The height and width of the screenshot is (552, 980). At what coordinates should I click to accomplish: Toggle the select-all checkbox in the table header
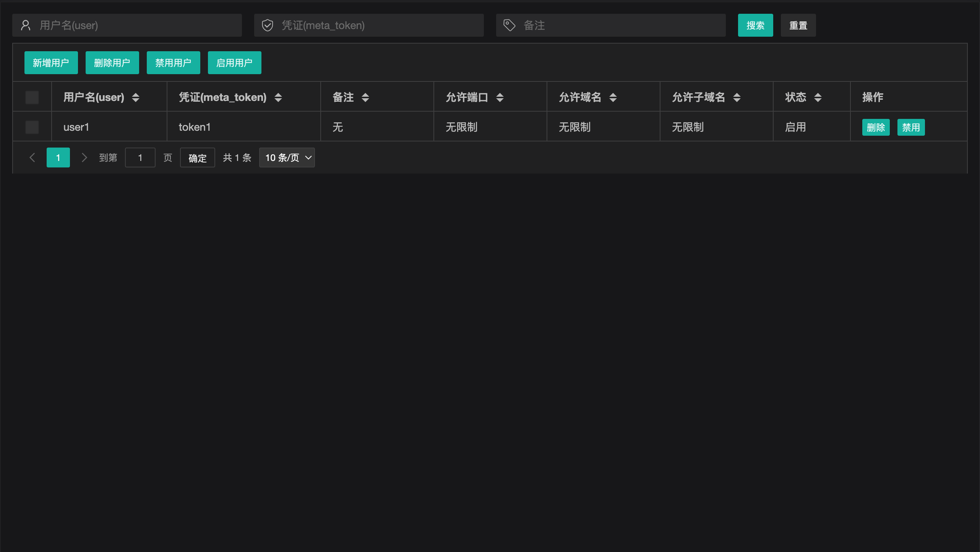32,97
